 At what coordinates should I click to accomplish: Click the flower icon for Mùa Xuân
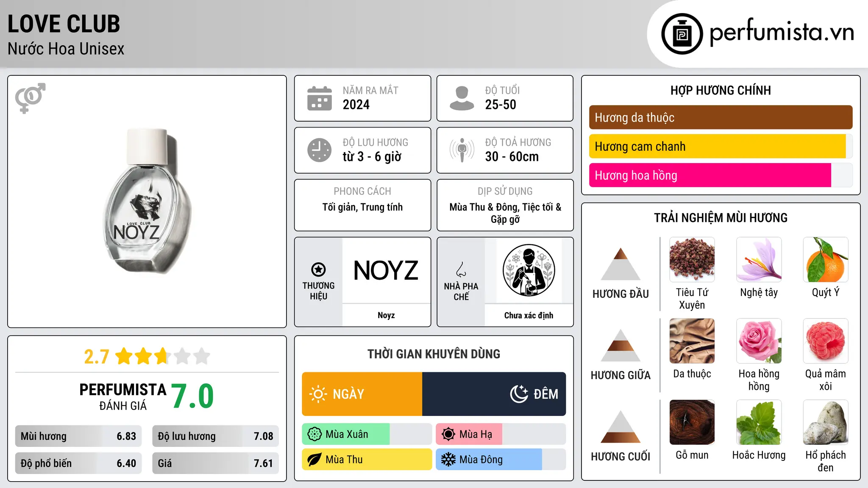(314, 434)
